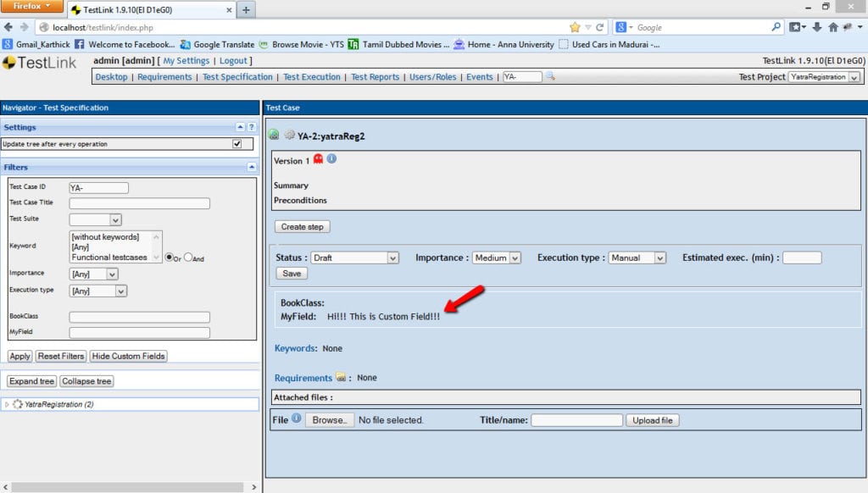Image resolution: width=868 pixels, height=493 pixels.
Task: Go to the Firefox home page icon
Action: coord(832,27)
